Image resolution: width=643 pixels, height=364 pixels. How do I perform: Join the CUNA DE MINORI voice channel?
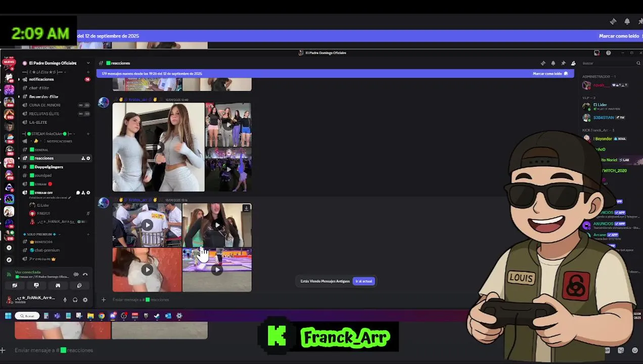[x=56, y=105]
